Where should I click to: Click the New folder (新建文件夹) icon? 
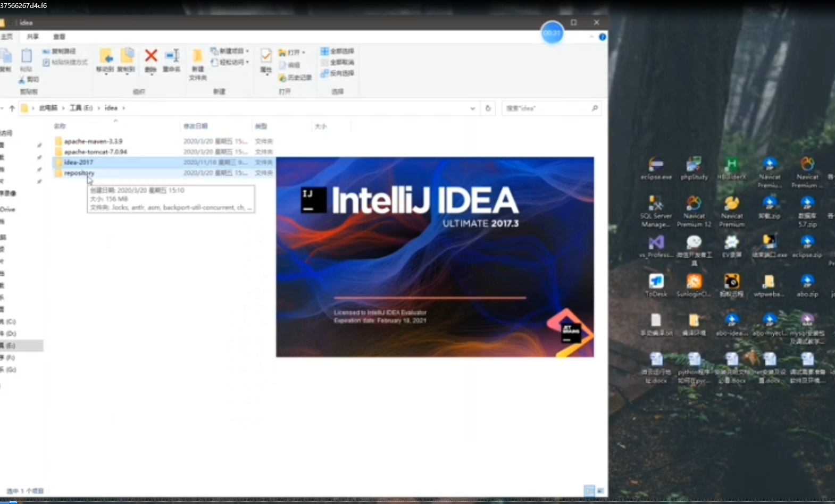pyautogui.click(x=197, y=56)
